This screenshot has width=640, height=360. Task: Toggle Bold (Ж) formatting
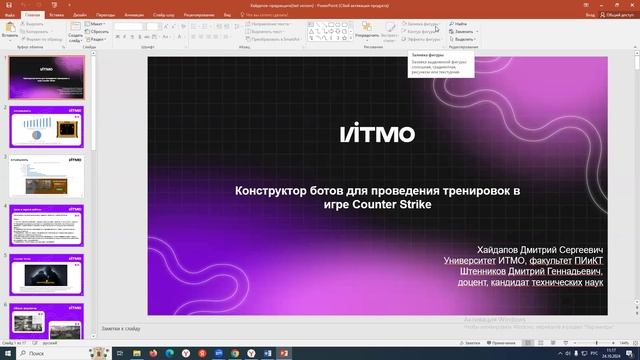118,37
